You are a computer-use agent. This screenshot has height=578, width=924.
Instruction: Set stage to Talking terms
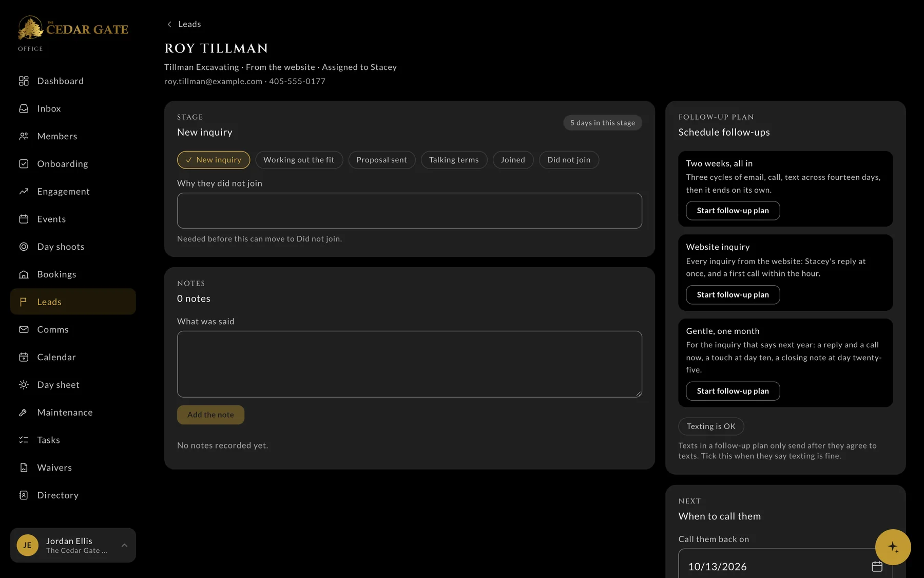pos(454,160)
